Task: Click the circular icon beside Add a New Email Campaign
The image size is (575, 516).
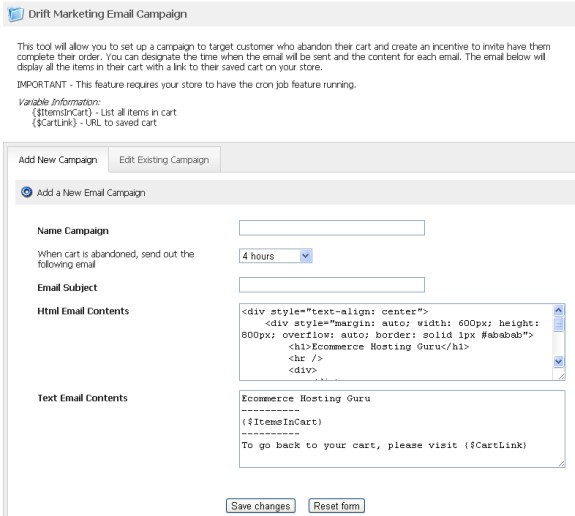Action: 26,192
